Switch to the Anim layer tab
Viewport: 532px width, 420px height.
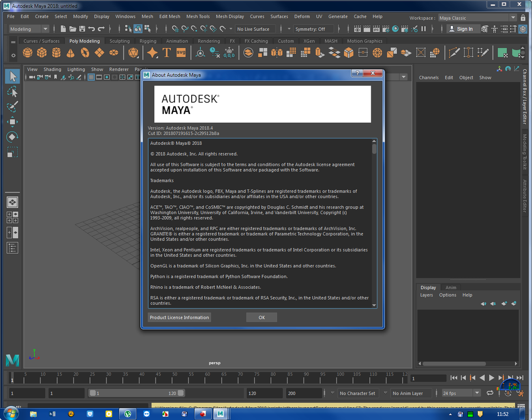click(451, 287)
